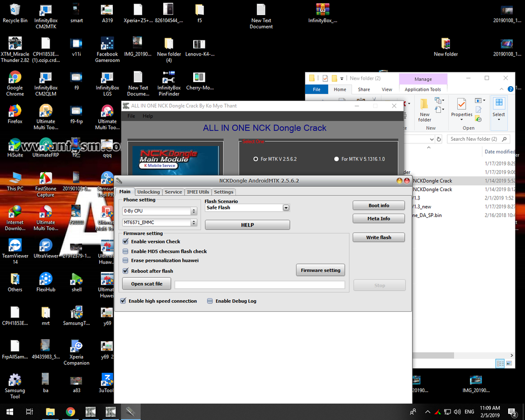
Task: Open Windows Start menu
Action: click(x=9, y=412)
